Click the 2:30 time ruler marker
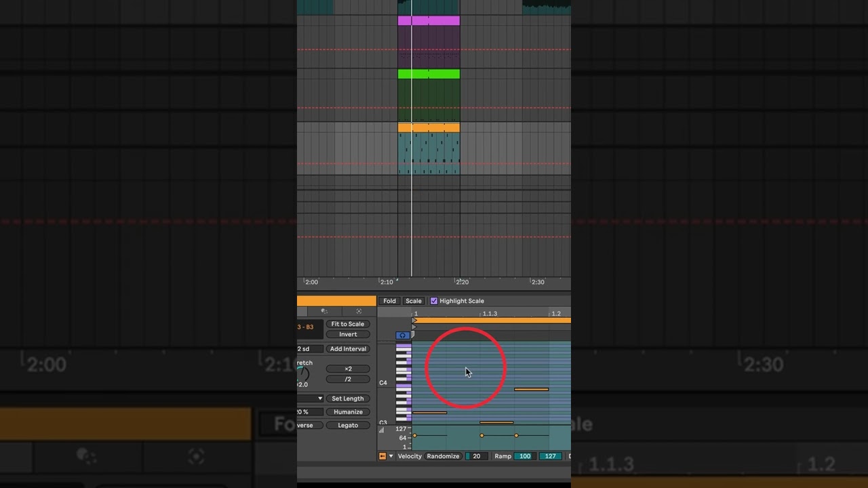 click(x=537, y=282)
